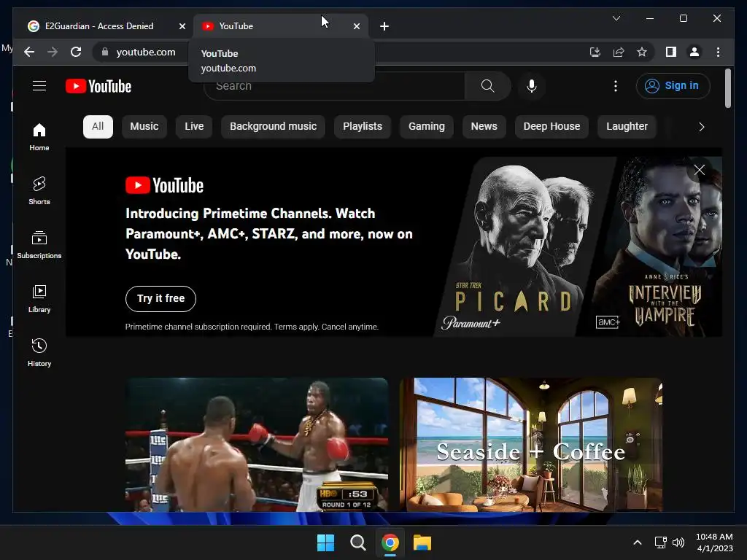Click the search magnifier button
This screenshot has width=747, height=560.
click(487, 86)
